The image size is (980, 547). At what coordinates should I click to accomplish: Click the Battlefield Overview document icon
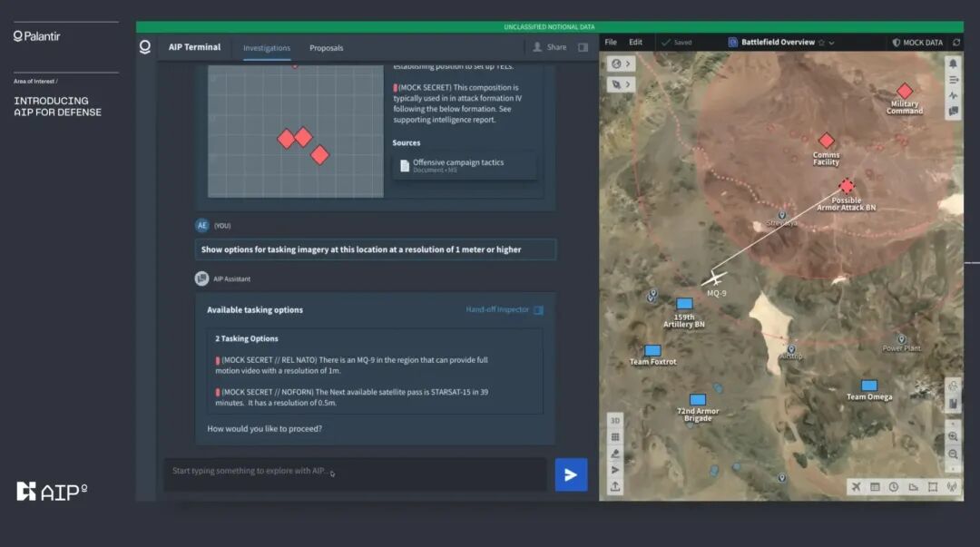(732, 43)
